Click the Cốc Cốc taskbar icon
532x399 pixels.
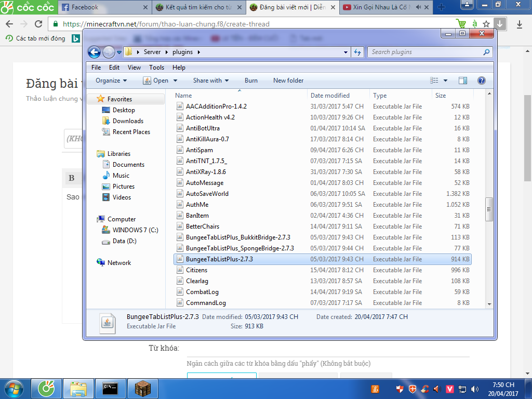click(46, 388)
